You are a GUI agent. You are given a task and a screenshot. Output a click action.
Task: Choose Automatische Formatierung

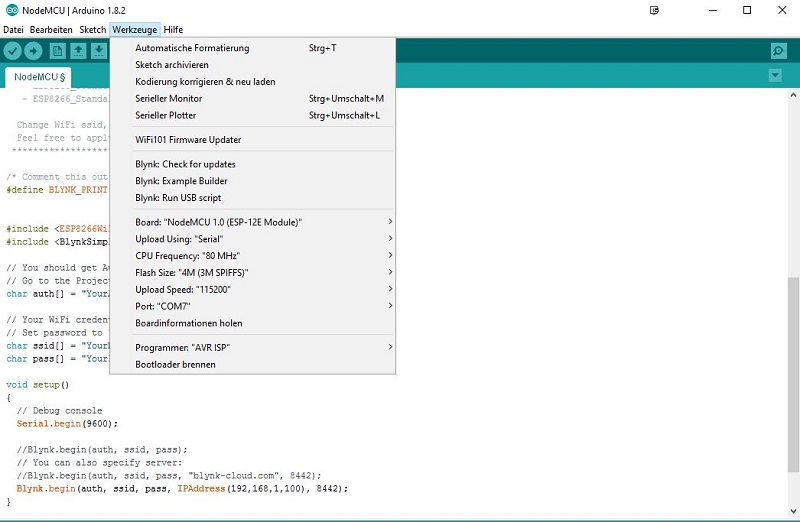(253, 48)
